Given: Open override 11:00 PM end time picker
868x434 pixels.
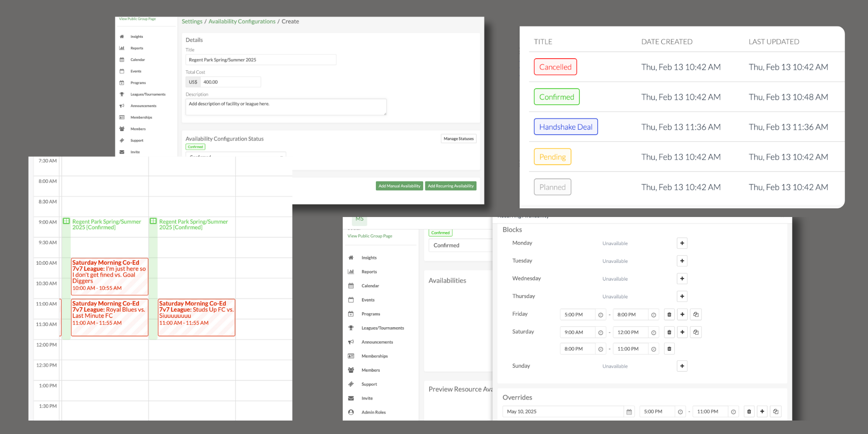Looking at the screenshot, I should [733, 412].
